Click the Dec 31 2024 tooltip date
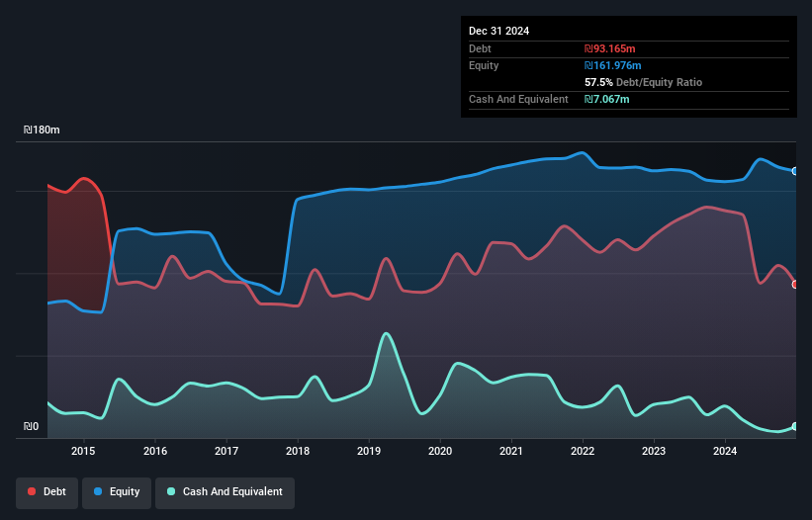This screenshot has width=812, height=520. (498, 31)
